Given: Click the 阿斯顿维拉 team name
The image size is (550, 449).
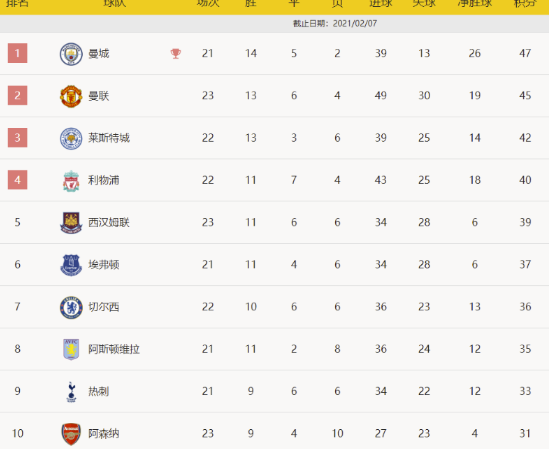Looking at the screenshot, I should click(x=114, y=349).
